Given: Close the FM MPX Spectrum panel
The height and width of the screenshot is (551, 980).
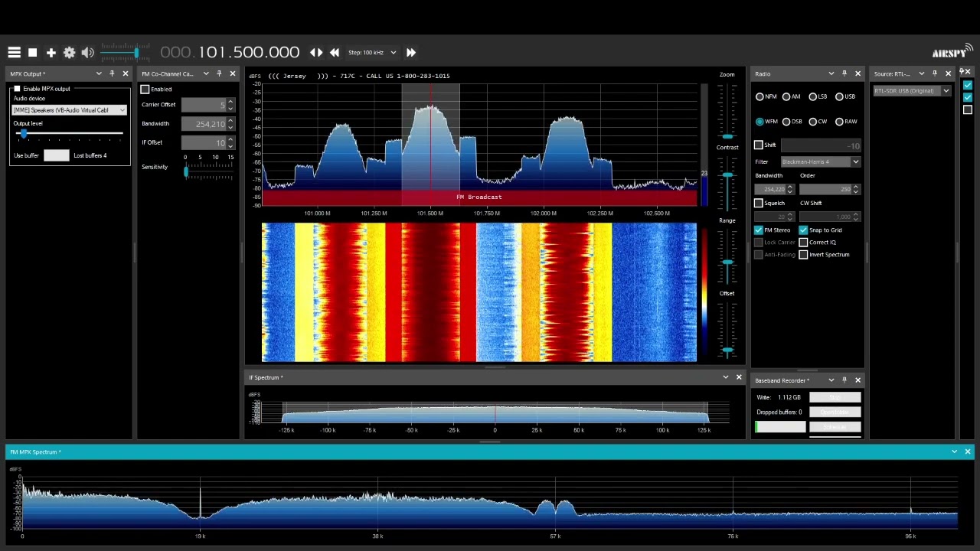Looking at the screenshot, I should [968, 452].
